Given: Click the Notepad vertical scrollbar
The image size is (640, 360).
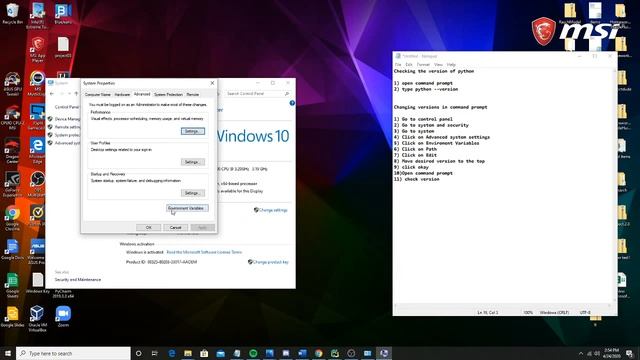Looking at the screenshot, I should pos(614,186).
